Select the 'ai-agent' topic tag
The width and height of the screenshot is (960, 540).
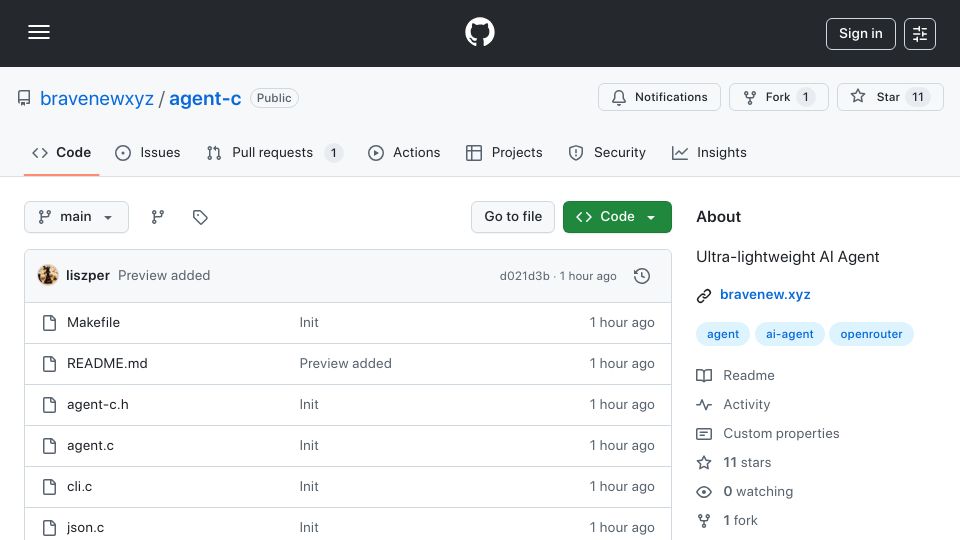[790, 334]
